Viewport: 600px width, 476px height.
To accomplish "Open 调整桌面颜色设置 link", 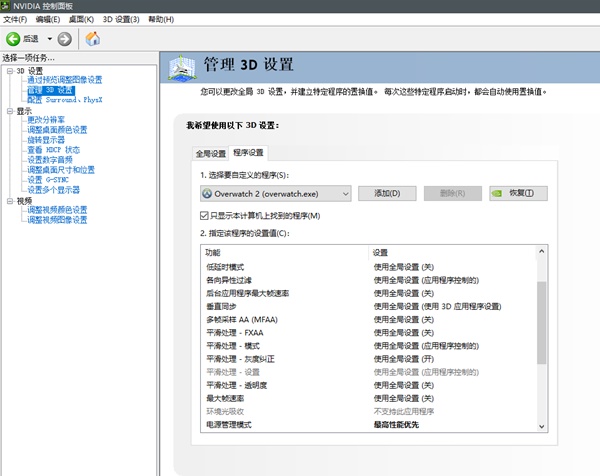I will pyautogui.click(x=57, y=130).
